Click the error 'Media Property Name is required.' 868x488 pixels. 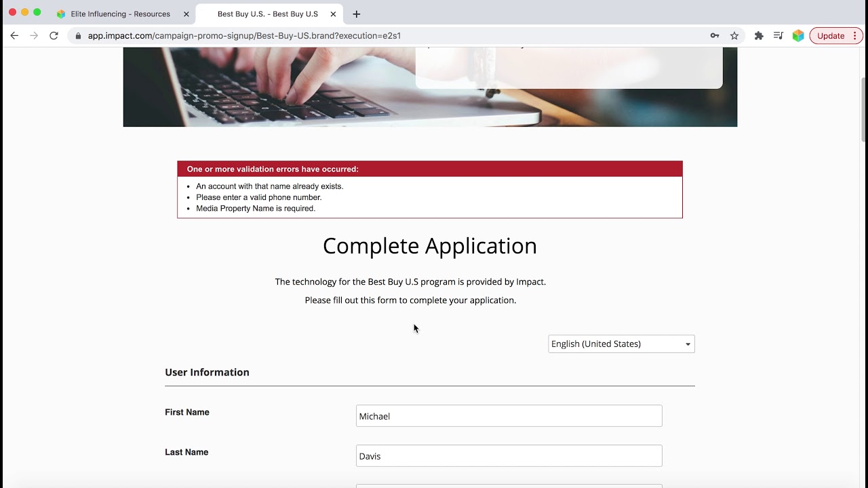[x=256, y=208]
